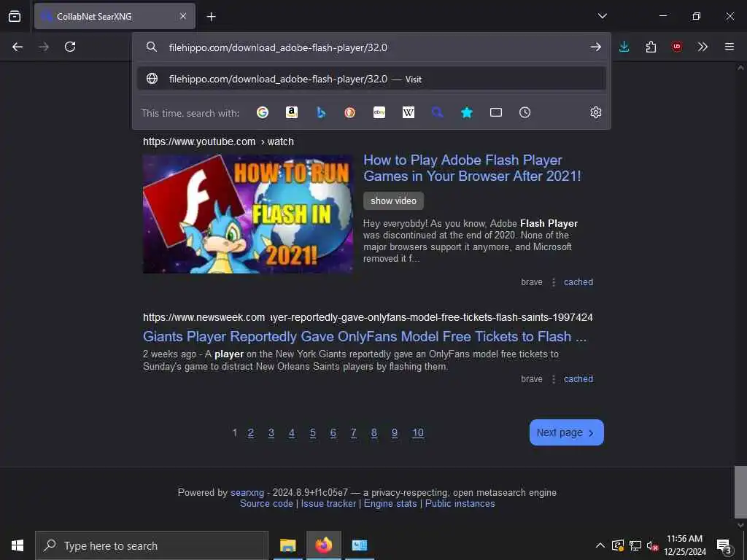Open options dots for newsweek result
Image resolution: width=747 pixels, height=560 pixels.
click(554, 379)
